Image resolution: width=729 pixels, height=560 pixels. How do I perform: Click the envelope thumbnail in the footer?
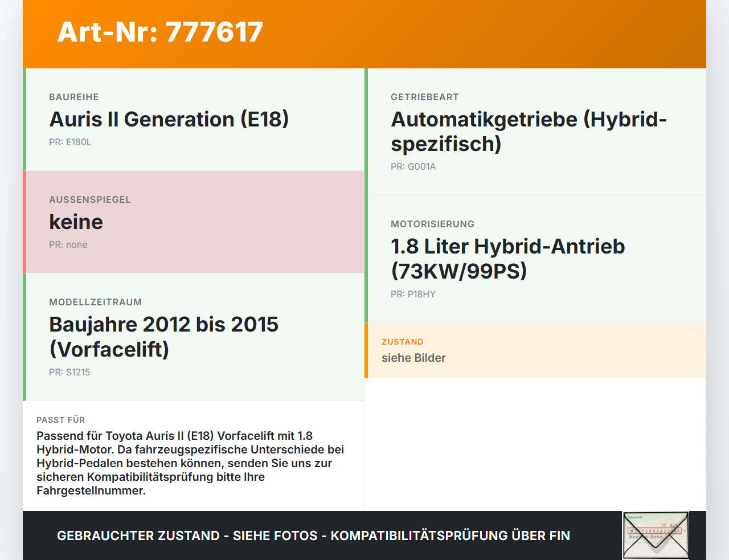point(656,536)
